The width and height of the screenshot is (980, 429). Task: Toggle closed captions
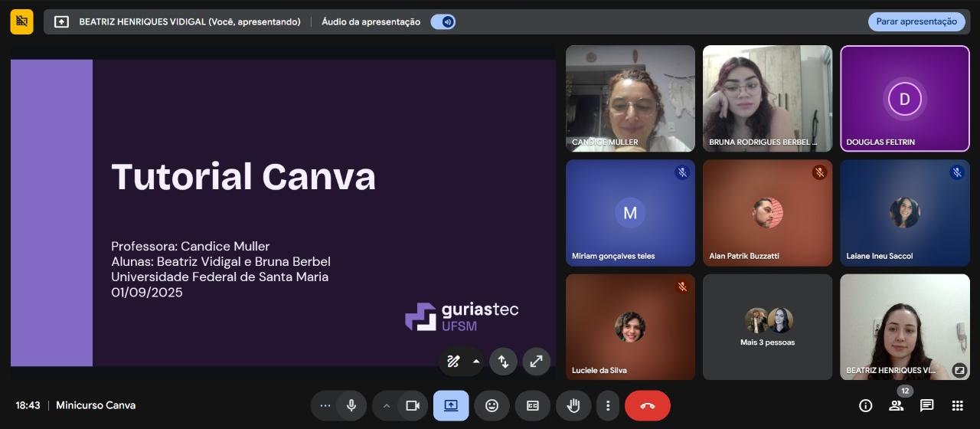pos(532,405)
